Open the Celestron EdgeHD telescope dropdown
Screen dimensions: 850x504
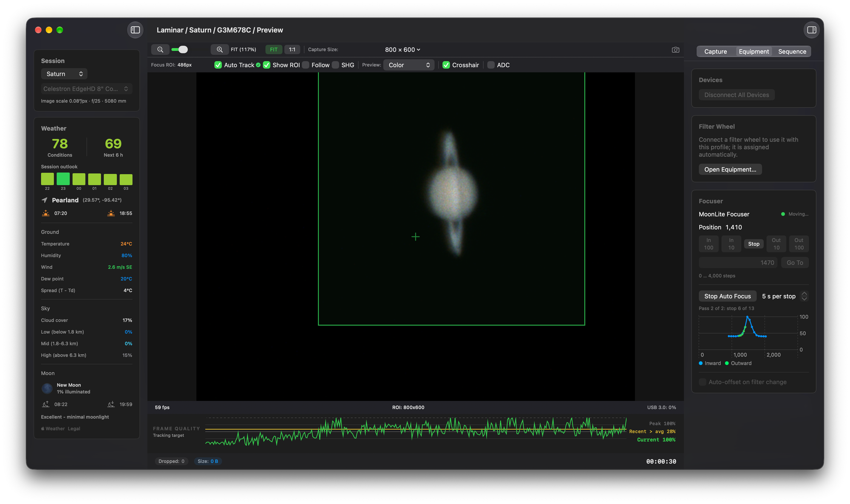[x=87, y=89]
